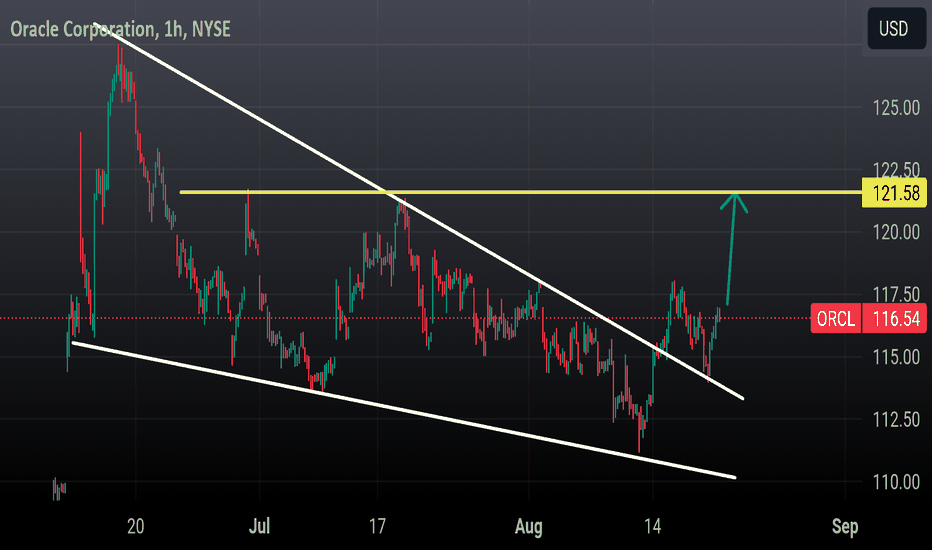This screenshot has height=550, width=932.
Task: Click the 20 date label on time axis
Action: pyautogui.click(x=136, y=526)
